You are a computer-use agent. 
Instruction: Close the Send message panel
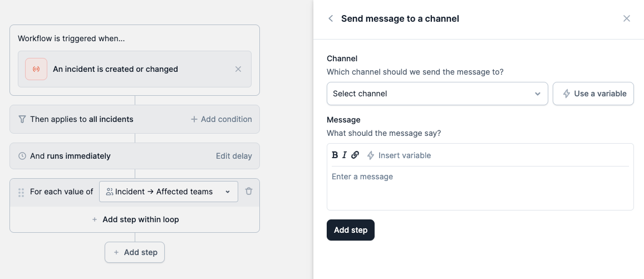tap(627, 18)
